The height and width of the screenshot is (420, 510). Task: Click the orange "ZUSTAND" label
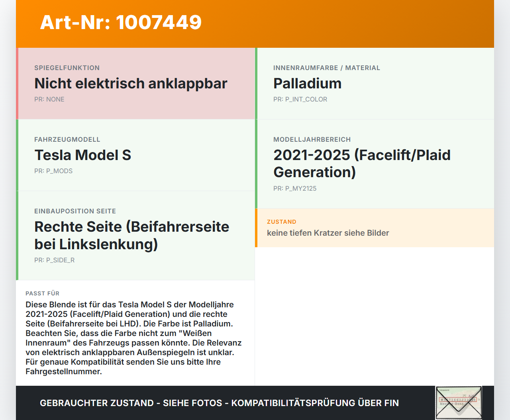pyautogui.click(x=282, y=222)
